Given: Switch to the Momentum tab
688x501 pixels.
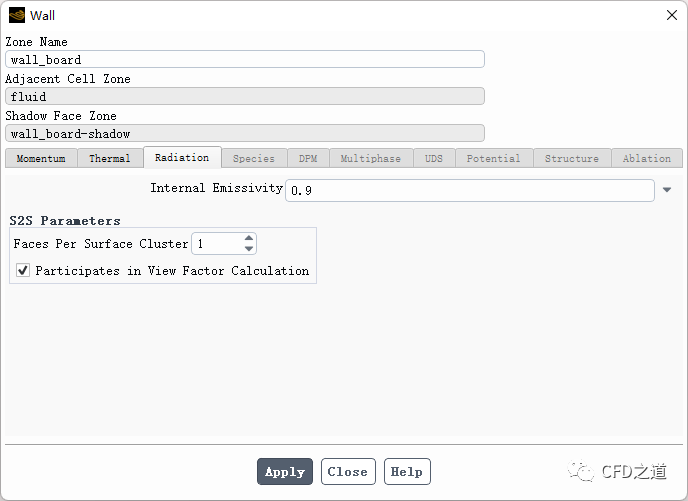Looking at the screenshot, I should [41, 158].
